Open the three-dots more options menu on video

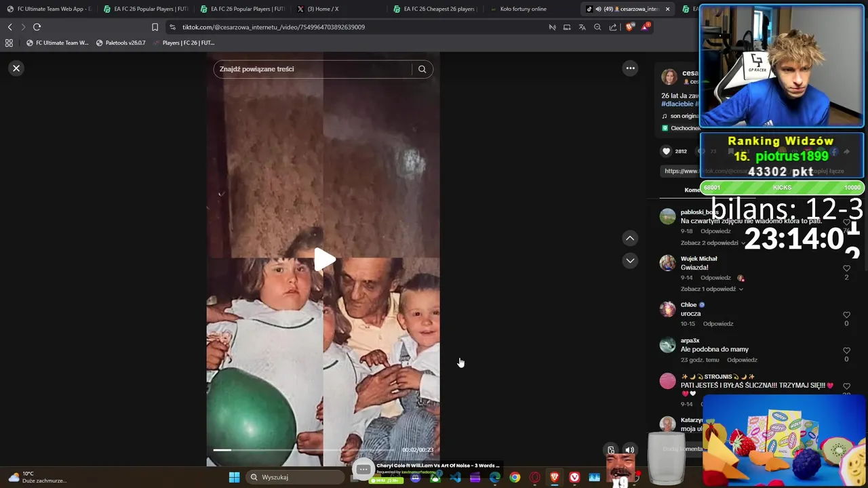pos(630,68)
